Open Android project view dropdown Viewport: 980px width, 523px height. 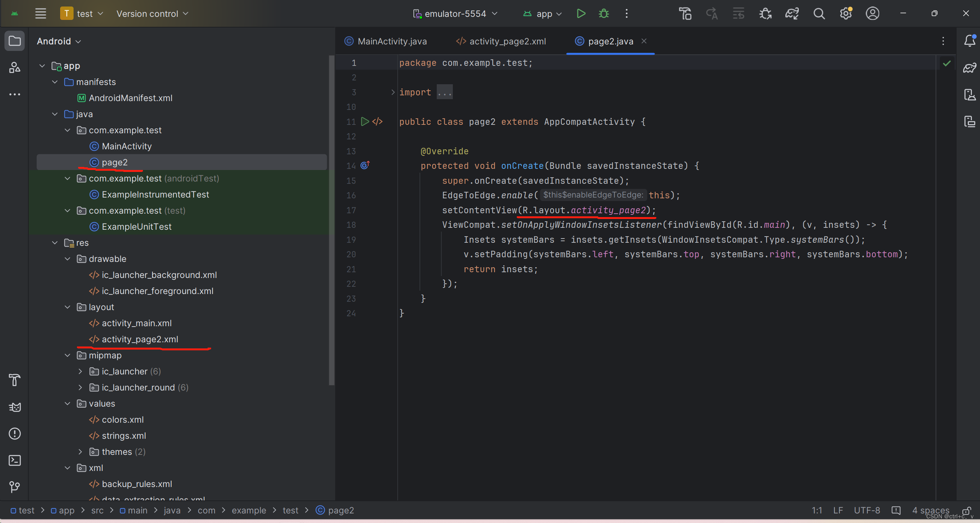coord(59,41)
